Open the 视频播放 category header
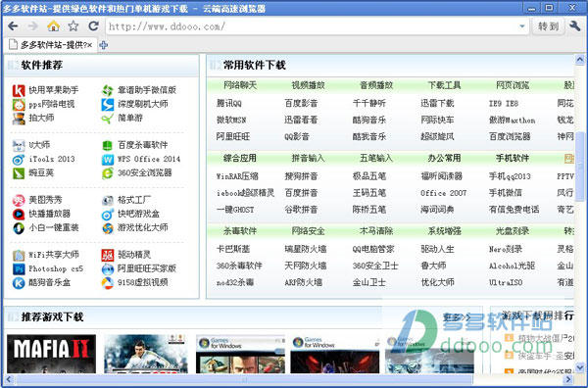The height and width of the screenshot is (388, 588). pos(309,85)
